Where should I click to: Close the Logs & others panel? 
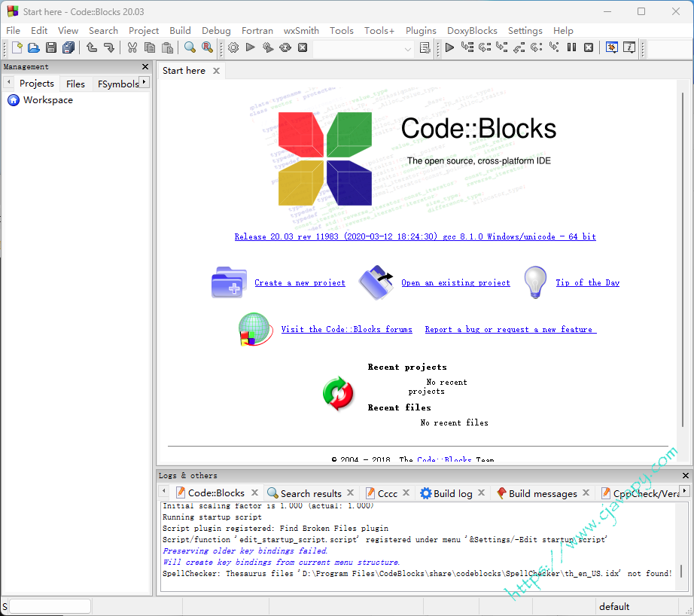(686, 476)
